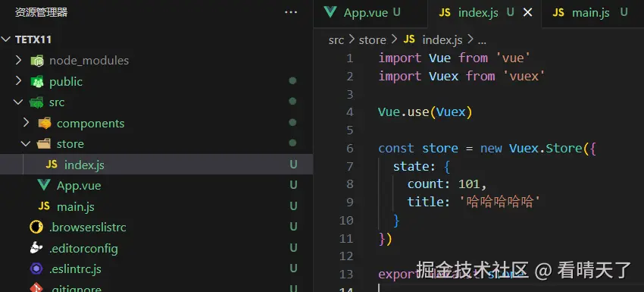This screenshot has width=644, height=292.
Task: Expand the public folder chevron
Action: [x=18, y=81]
